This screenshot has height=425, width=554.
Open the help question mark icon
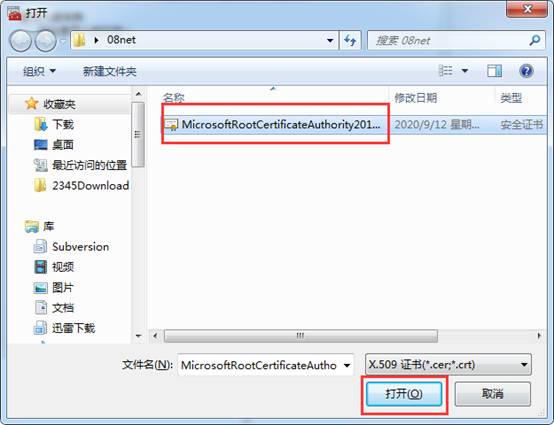(x=526, y=71)
